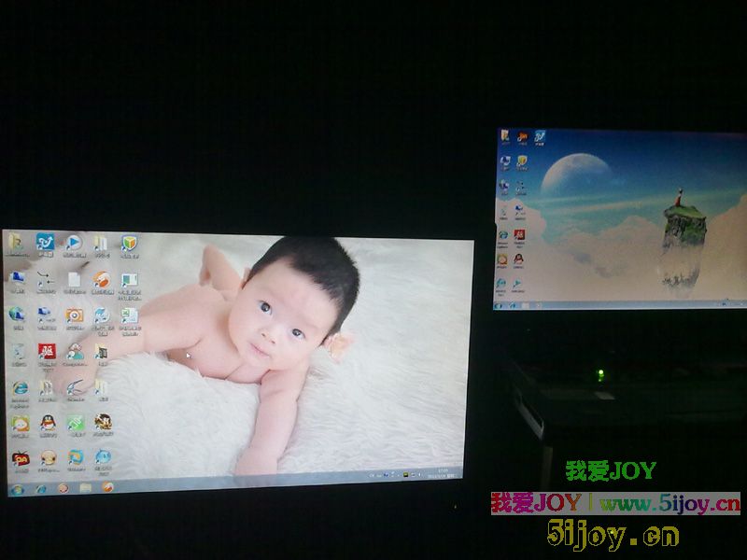Open Computer icon on moon-wallpaper desktop
This screenshot has width=747, height=560.
point(505,161)
